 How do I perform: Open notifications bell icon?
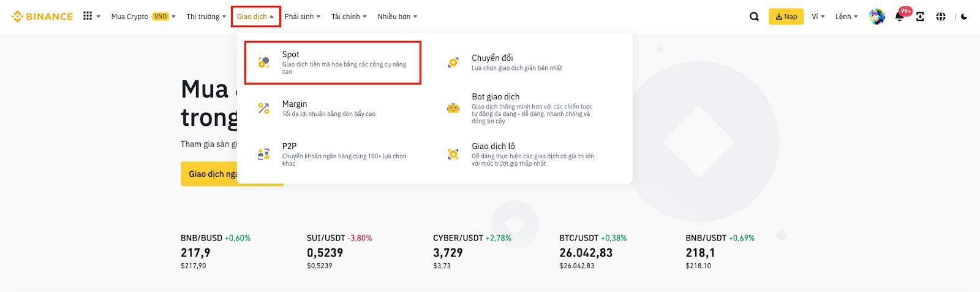(900, 17)
